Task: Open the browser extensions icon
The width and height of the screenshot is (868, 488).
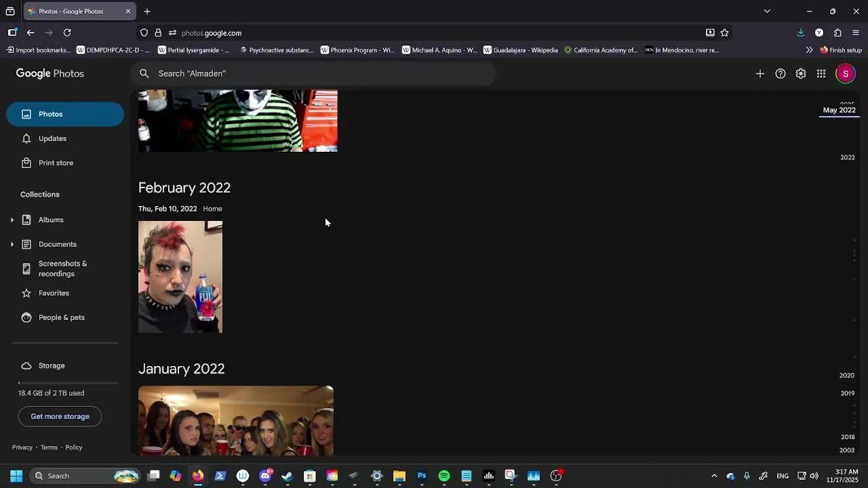Action: tap(838, 33)
